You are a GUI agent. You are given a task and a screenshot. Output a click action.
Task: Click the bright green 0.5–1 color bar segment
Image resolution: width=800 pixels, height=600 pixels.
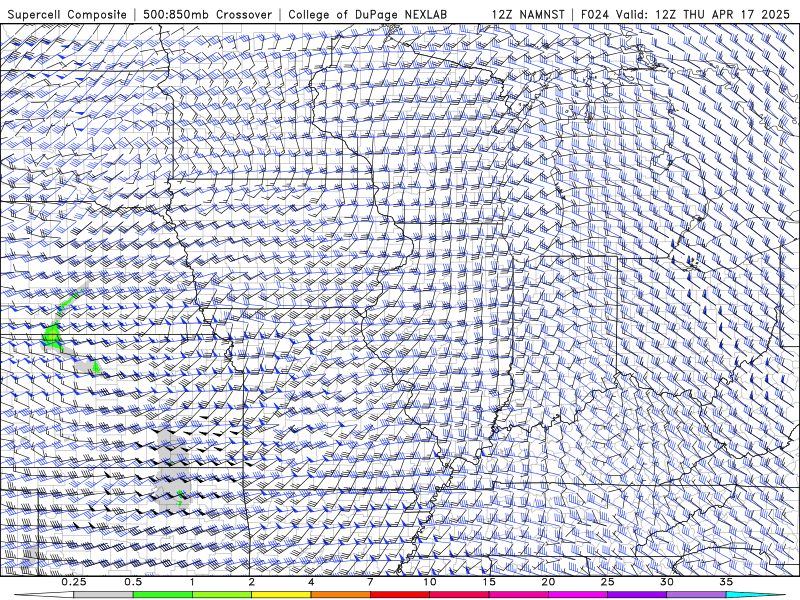(x=163, y=595)
